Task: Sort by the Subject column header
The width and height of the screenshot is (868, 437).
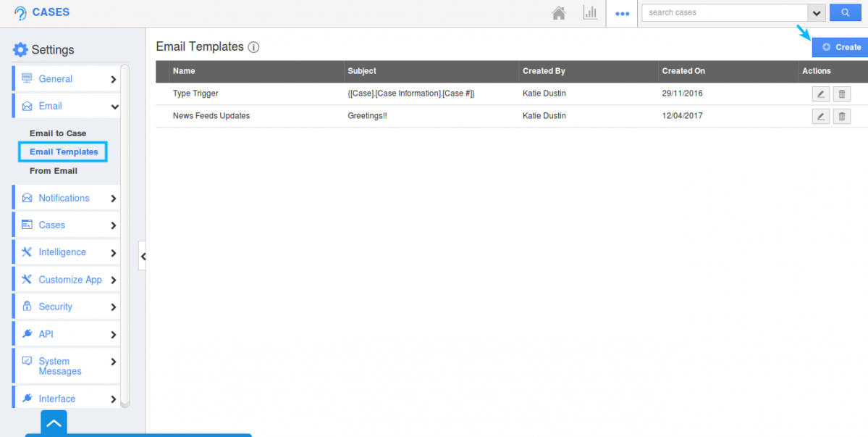Action: 362,71
